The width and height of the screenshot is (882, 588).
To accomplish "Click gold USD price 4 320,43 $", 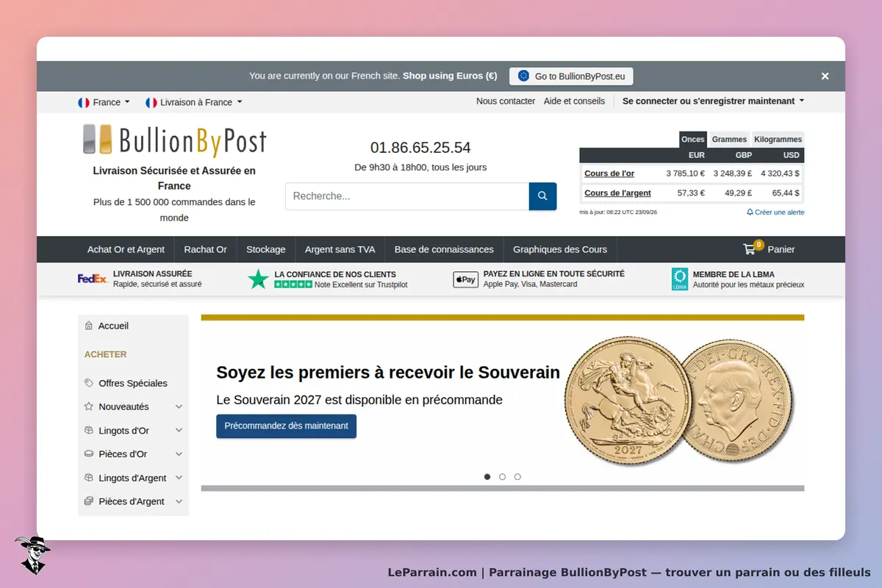I will pyautogui.click(x=780, y=173).
